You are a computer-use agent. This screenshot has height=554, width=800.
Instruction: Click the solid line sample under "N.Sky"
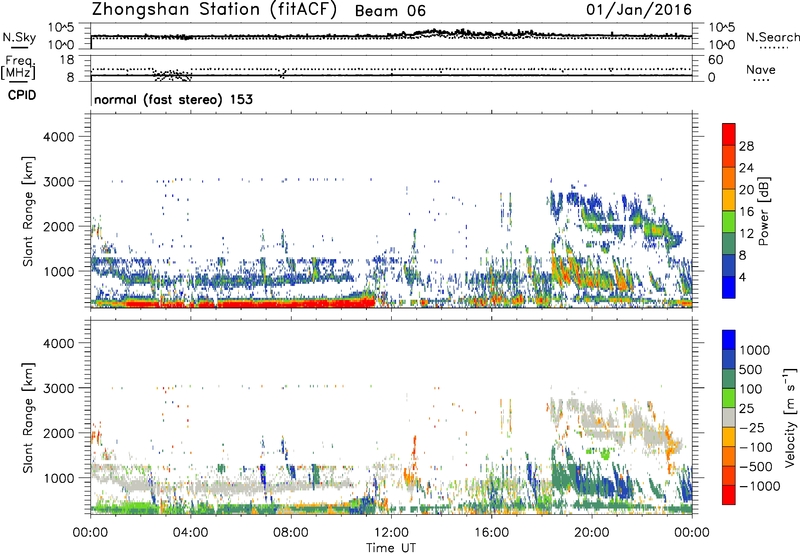click(x=19, y=47)
